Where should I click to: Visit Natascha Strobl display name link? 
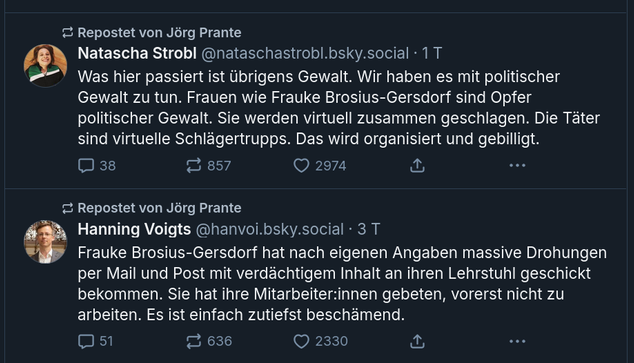137,53
